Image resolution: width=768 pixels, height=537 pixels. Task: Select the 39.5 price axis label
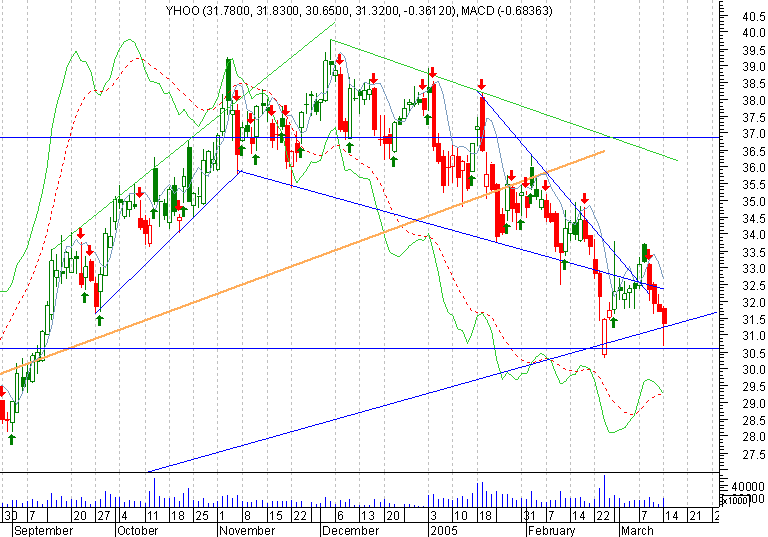753,50
